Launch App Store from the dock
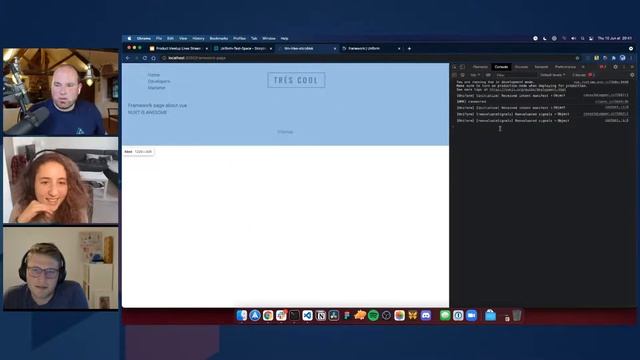 pyautogui.click(x=255, y=315)
